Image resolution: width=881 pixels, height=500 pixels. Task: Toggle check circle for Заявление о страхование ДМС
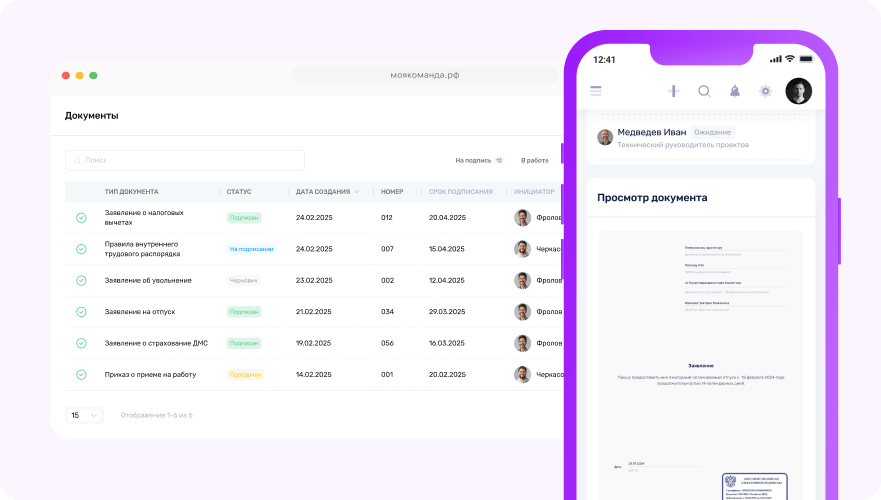point(81,343)
